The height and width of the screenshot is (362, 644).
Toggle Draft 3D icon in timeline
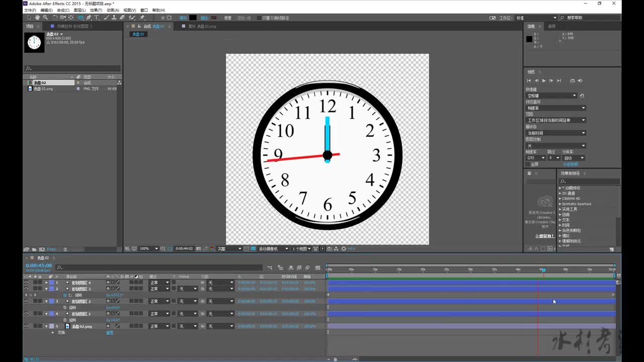pyautogui.click(x=280, y=267)
